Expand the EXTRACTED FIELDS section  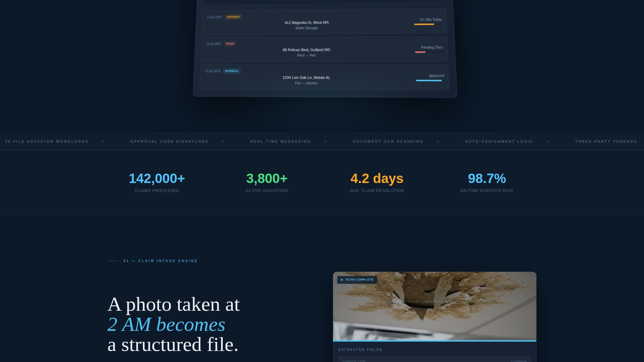(x=361, y=350)
